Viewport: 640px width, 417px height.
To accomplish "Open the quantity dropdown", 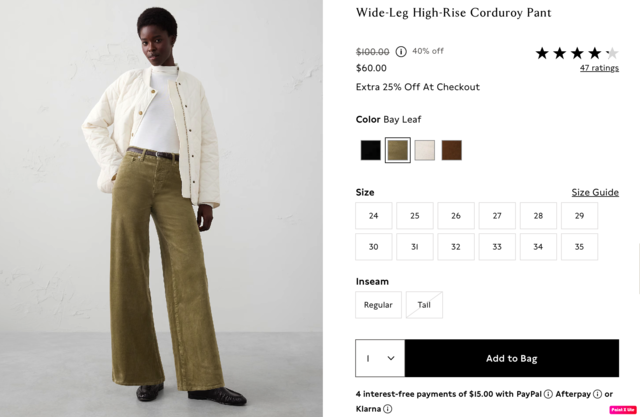I will (x=380, y=358).
